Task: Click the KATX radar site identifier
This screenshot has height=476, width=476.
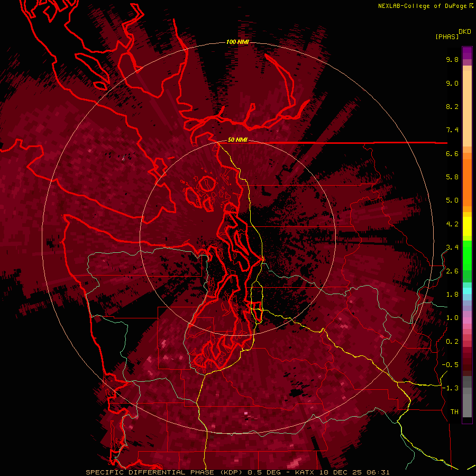Action: pos(305,472)
